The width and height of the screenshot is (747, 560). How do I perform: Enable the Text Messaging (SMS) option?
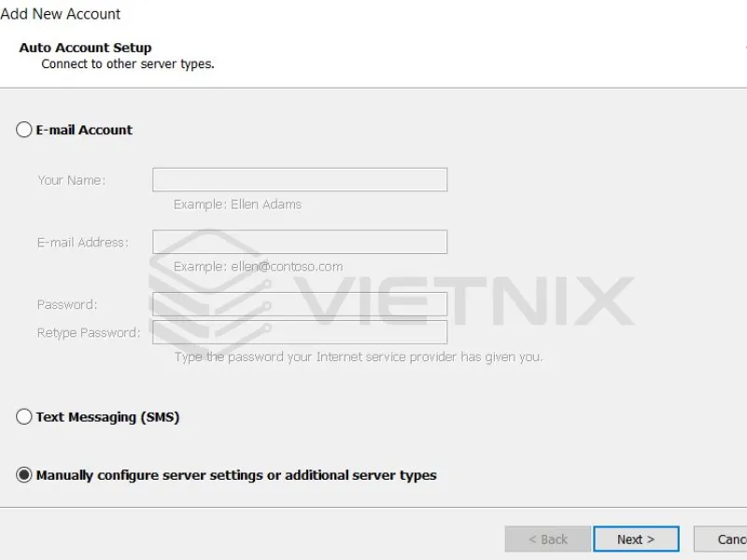click(x=24, y=417)
